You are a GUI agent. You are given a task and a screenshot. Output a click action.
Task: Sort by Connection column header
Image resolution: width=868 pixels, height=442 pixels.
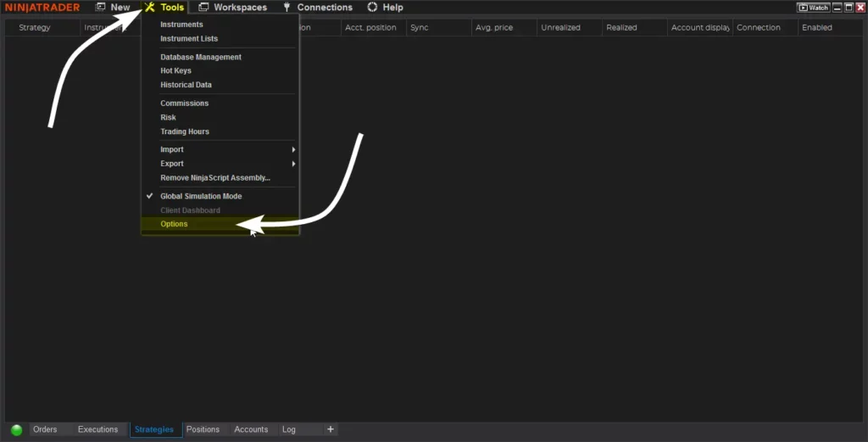[765, 28]
